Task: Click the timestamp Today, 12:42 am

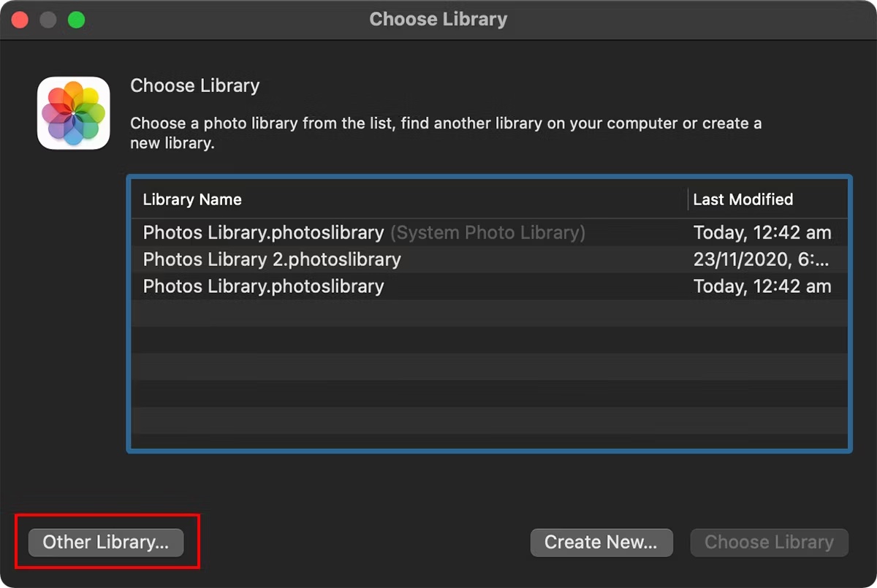Action: 762,232
